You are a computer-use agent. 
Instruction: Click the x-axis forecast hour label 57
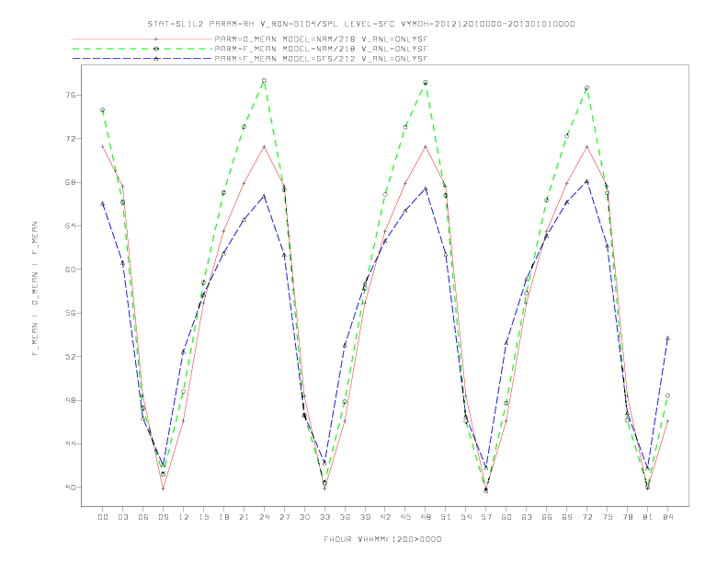(x=486, y=517)
